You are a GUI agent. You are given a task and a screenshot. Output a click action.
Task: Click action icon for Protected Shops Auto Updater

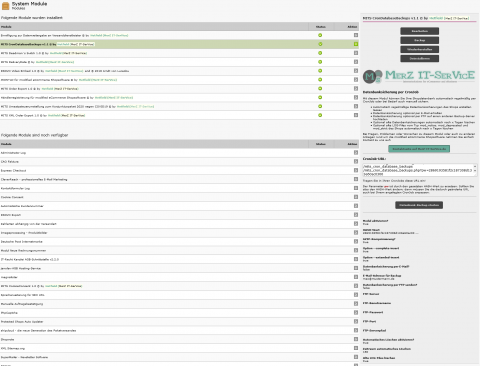(x=356, y=321)
